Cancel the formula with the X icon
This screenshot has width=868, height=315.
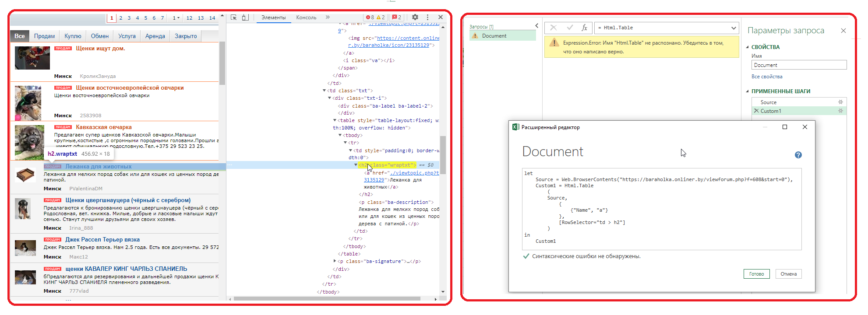click(554, 28)
